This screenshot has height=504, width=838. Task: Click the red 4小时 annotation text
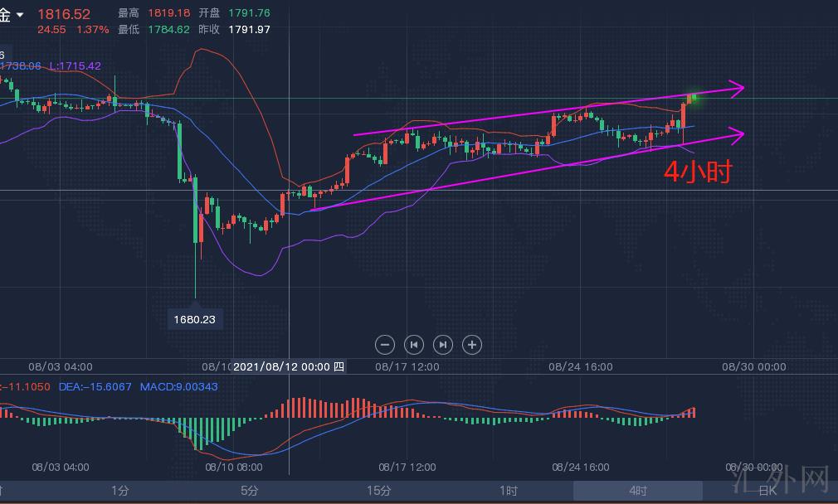pos(697,171)
